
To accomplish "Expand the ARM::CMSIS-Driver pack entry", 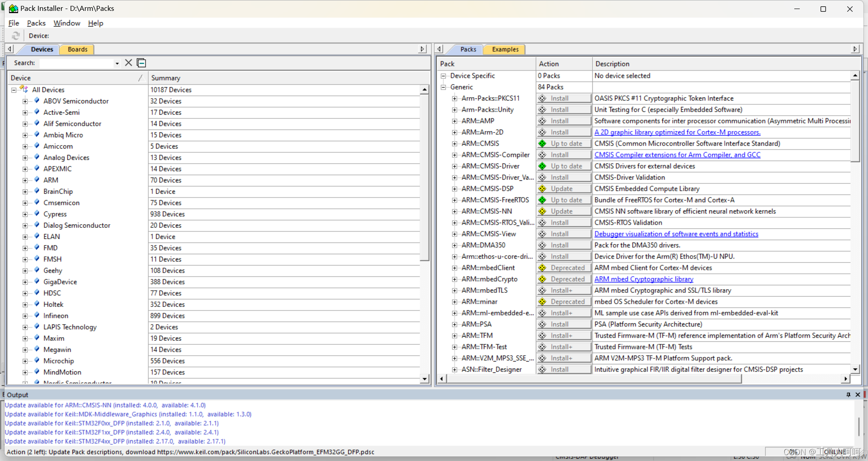I will tap(454, 166).
